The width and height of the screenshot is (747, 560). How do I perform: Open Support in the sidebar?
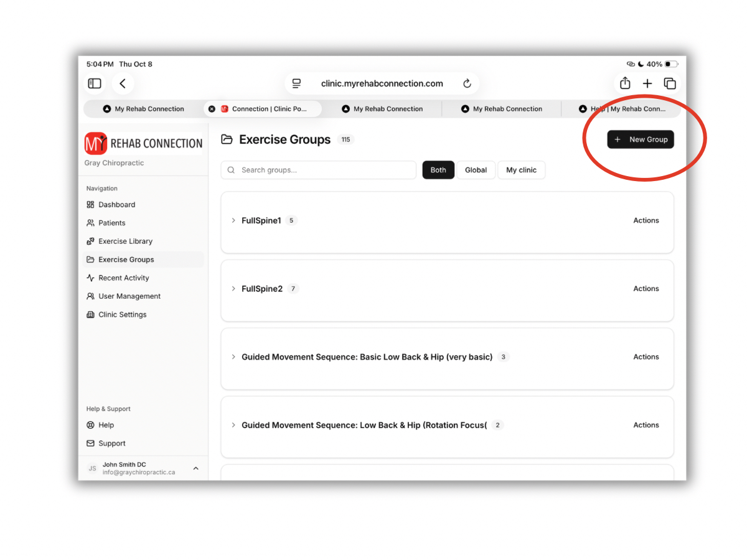[144, 444]
